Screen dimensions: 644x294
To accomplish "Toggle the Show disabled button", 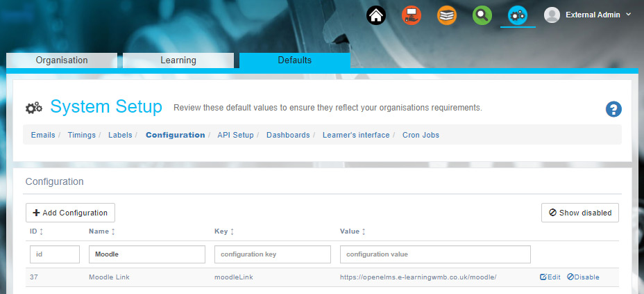I will [x=580, y=213].
